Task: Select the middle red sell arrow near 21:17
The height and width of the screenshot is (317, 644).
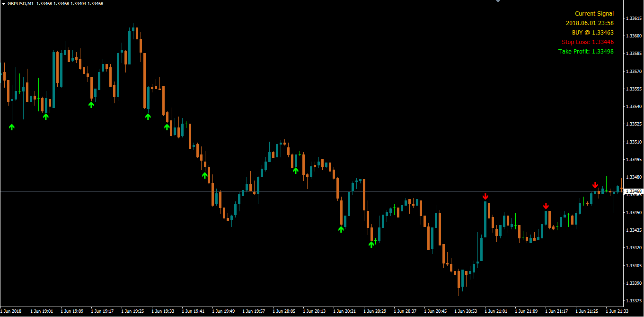Action: [546, 206]
